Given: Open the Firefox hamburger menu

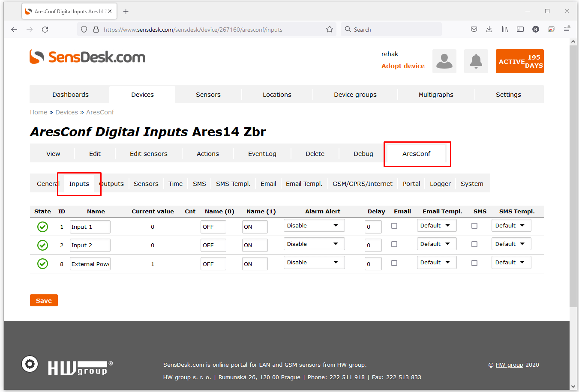Looking at the screenshot, I should 567,29.
